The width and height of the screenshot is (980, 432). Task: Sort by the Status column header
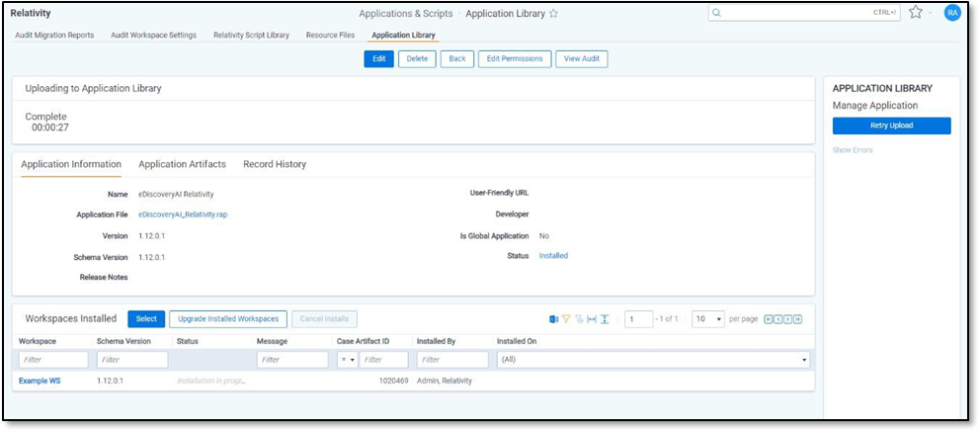[x=188, y=341]
